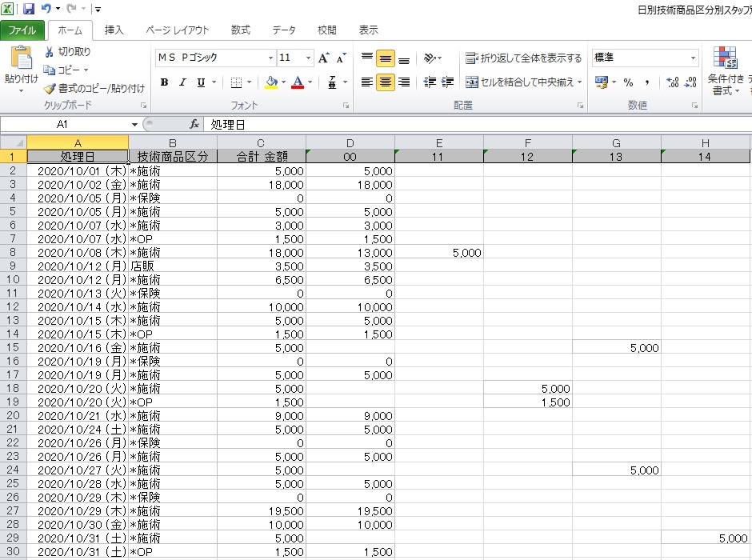Toggle Underline formatting

tap(201, 82)
